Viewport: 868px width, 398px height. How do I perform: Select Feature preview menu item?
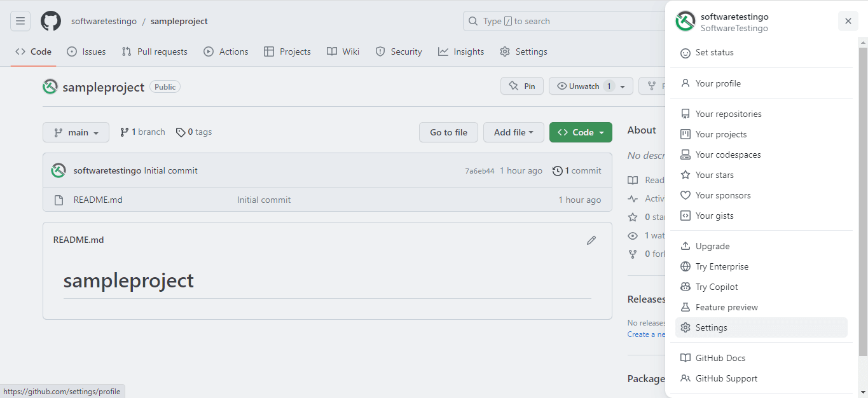[761, 307]
